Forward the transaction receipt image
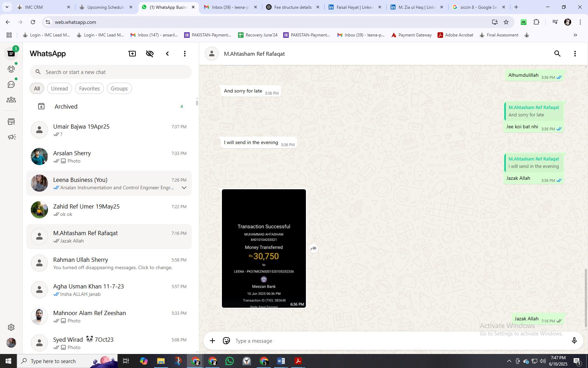The image size is (588, 368). coord(314,248)
